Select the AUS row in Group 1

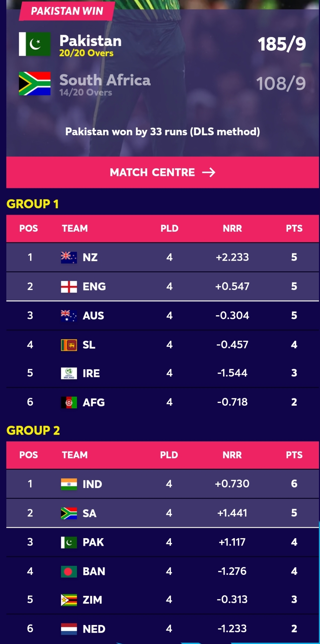click(x=162, y=315)
